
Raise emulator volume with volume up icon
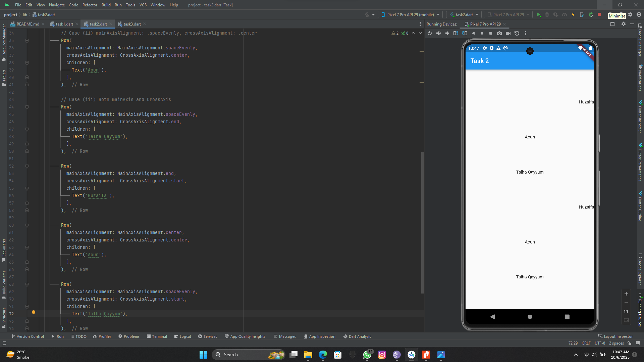coord(438,33)
